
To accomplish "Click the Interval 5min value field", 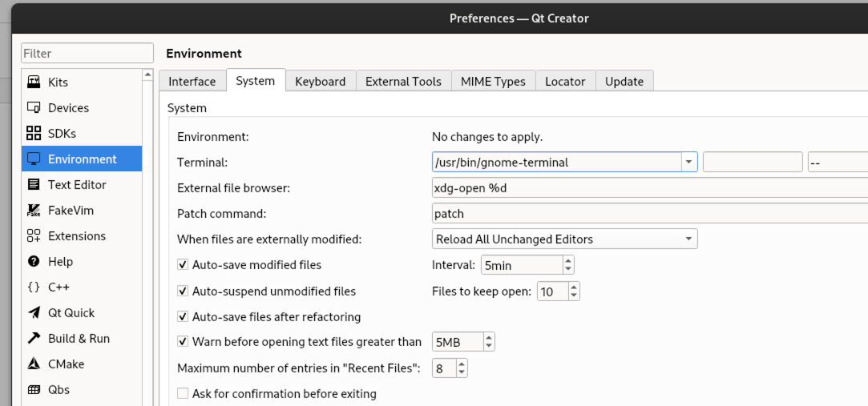I will [523, 265].
